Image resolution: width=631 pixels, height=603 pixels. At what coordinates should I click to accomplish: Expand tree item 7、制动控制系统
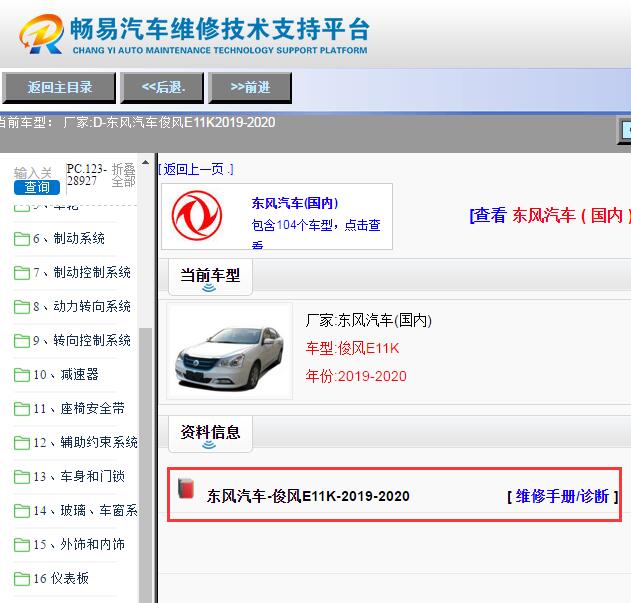pyautogui.click(x=82, y=273)
